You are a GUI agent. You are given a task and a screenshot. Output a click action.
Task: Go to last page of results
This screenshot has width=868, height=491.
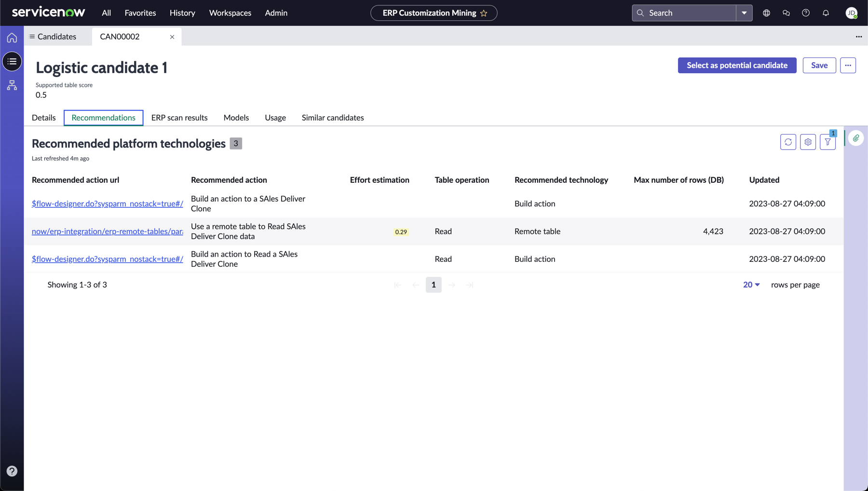[x=470, y=285]
